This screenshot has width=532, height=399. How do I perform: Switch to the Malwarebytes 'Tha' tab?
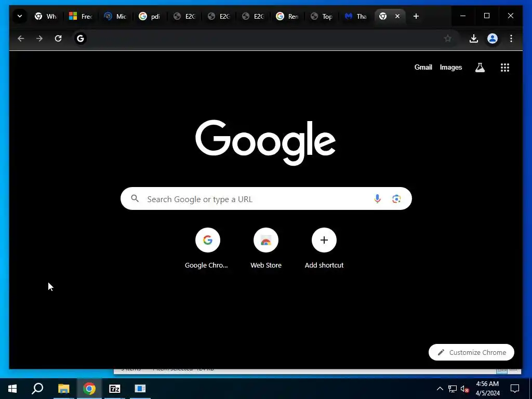click(356, 16)
